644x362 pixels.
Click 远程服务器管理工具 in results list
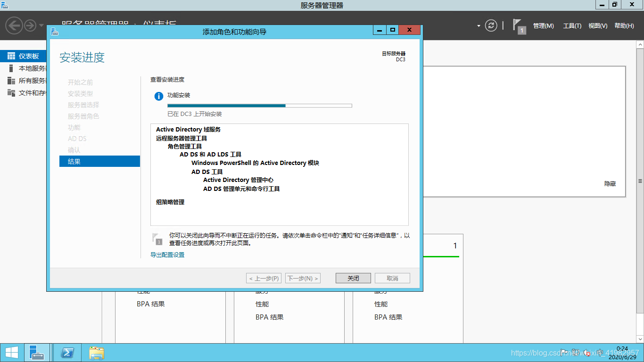[182, 138]
